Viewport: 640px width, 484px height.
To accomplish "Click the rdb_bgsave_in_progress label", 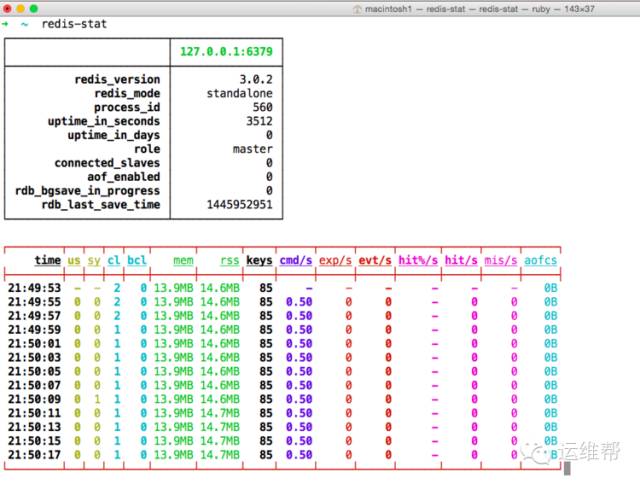I will pyautogui.click(x=87, y=191).
